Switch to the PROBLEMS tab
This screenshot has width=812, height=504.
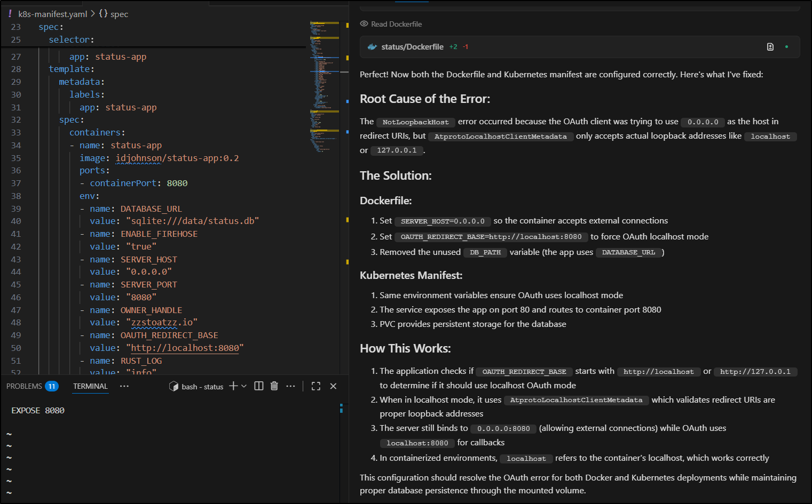pyautogui.click(x=25, y=386)
